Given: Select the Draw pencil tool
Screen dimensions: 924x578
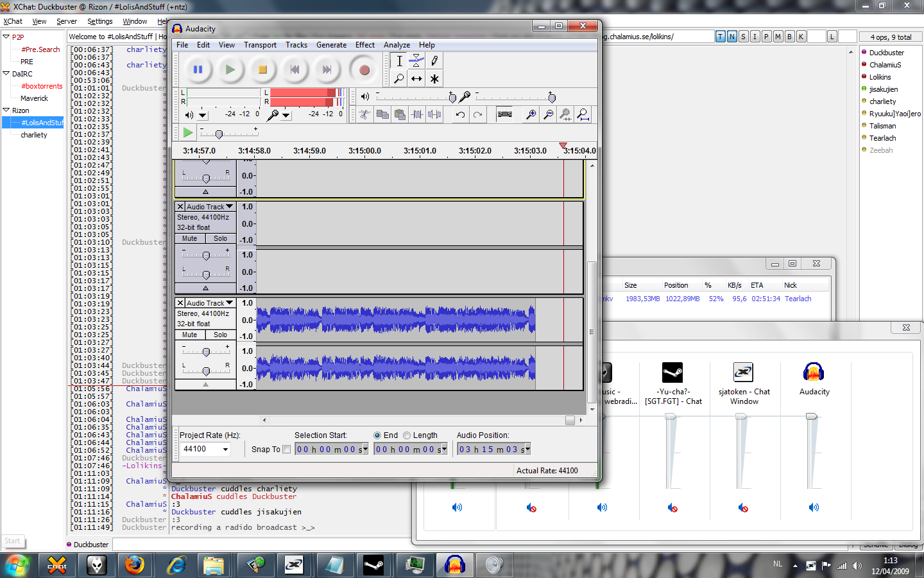Looking at the screenshot, I should click(x=434, y=61).
